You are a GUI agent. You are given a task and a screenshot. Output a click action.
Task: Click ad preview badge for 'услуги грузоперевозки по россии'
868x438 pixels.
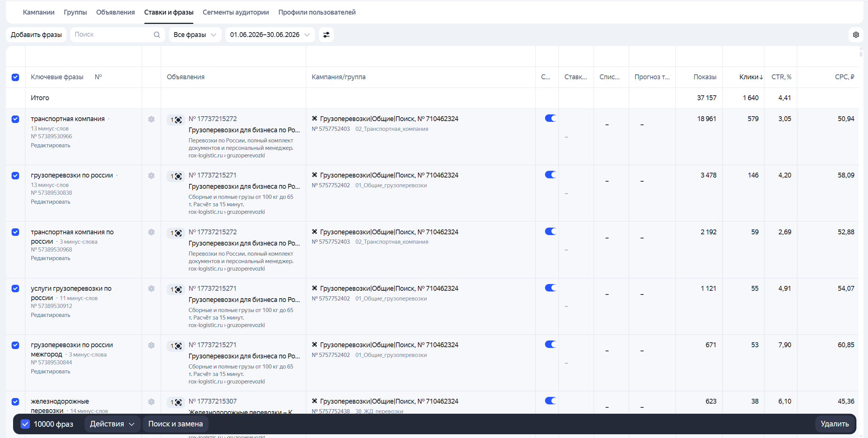tap(176, 290)
